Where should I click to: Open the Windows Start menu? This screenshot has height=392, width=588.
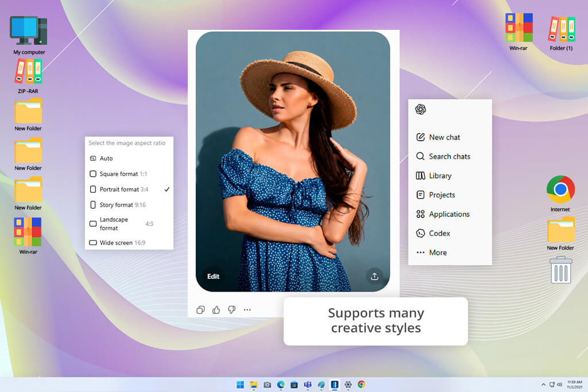click(240, 385)
